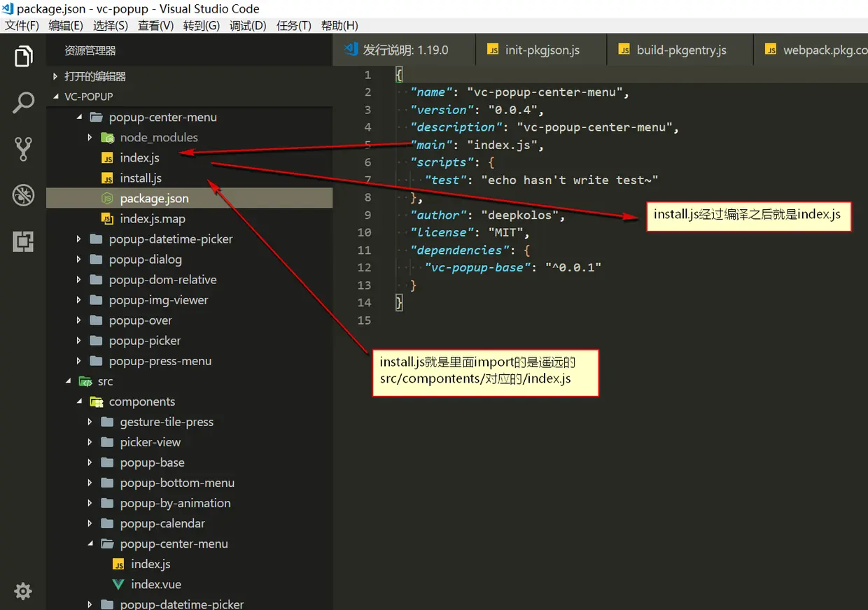Open the 编辑(E) menu

click(x=66, y=26)
